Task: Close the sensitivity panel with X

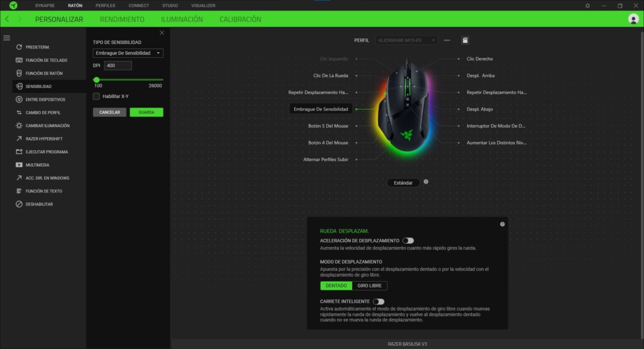Action: 162,33
